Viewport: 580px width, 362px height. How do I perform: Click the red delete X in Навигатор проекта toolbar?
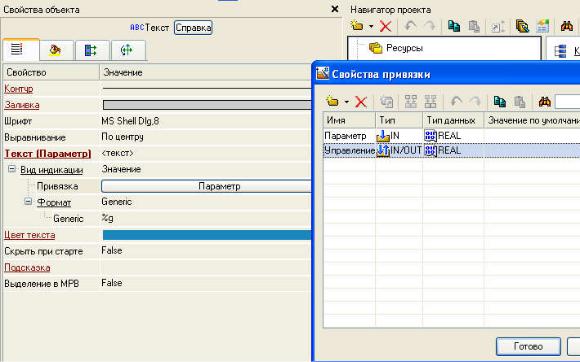pos(385,26)
